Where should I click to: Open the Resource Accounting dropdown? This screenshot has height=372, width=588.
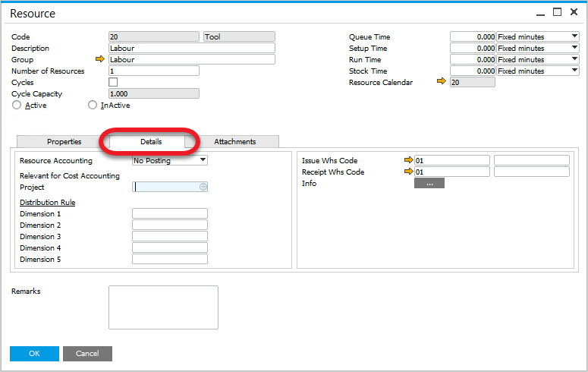tap(203, 160)
